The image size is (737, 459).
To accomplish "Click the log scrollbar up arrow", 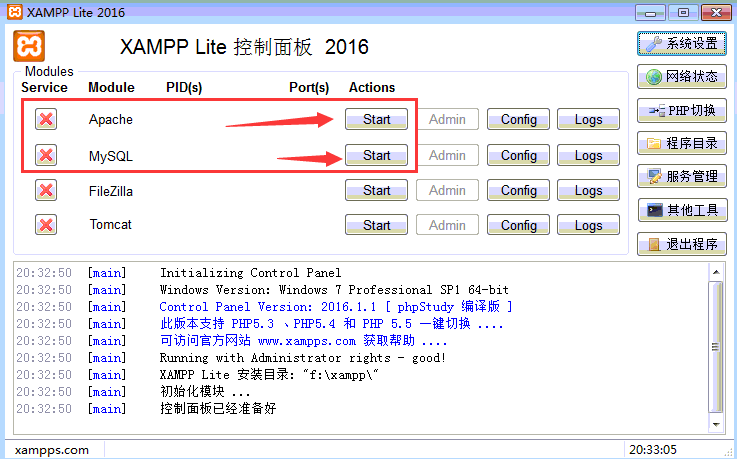I will [x=716, y=272].
